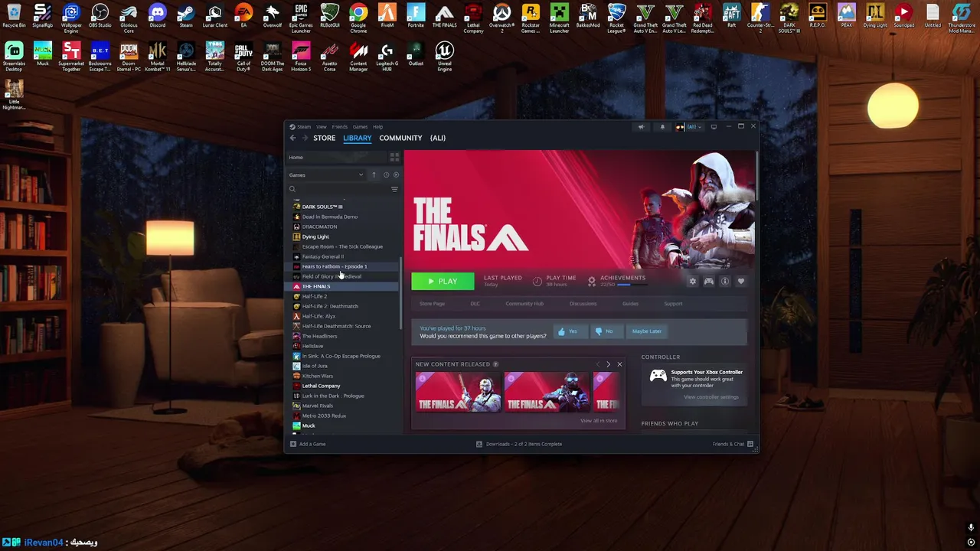Image resolution: width=980 pixels, height=551 pixels.
Task: Click the Home button in library sidebar
Action: point(337,158)
